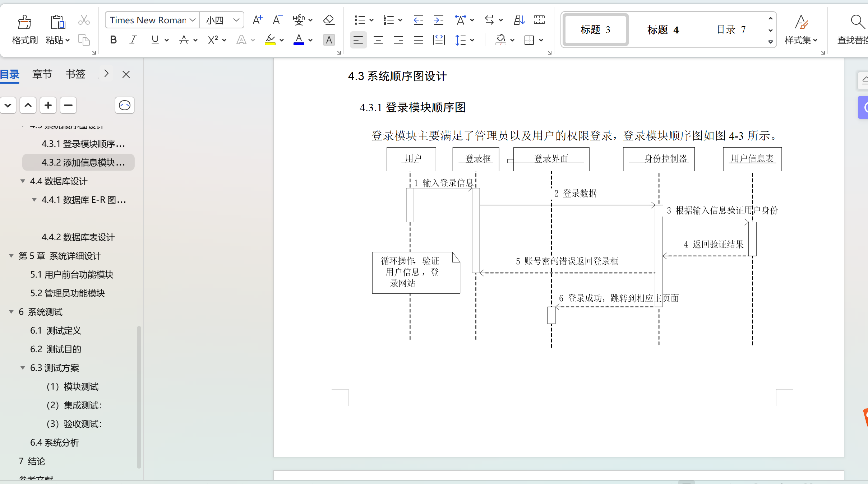868x484 pixels.
Task: Click the decrease indent icon
Action: tap(418, 20)
